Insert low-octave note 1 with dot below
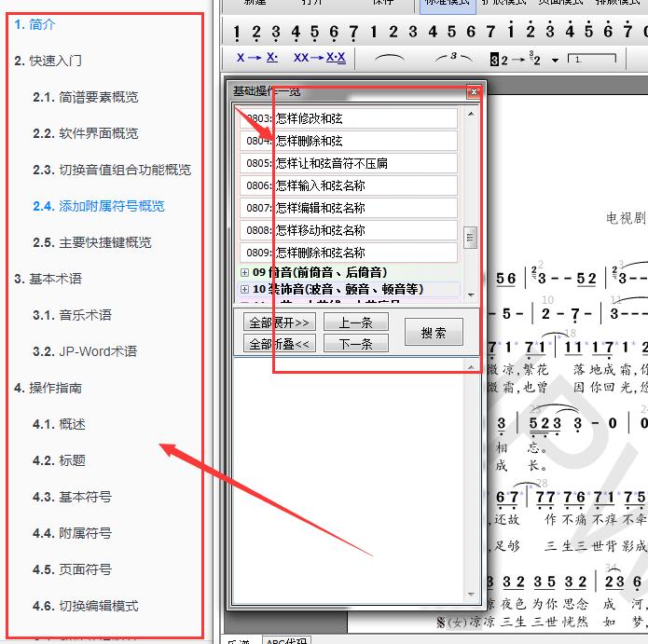This screenshot has width=648, height=644. pyautogui.click(x=237, y=33)
